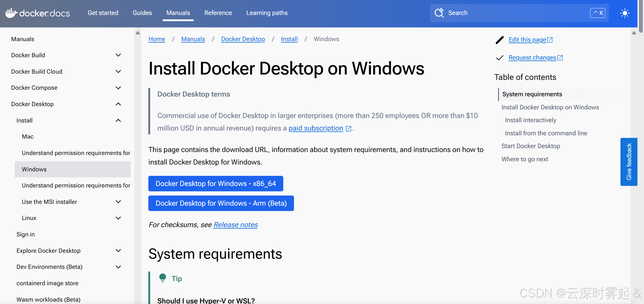This screenshot has width=644, height=304.
Task: Collapse the Docker Desktop section chevron
Action: point(118,104)
